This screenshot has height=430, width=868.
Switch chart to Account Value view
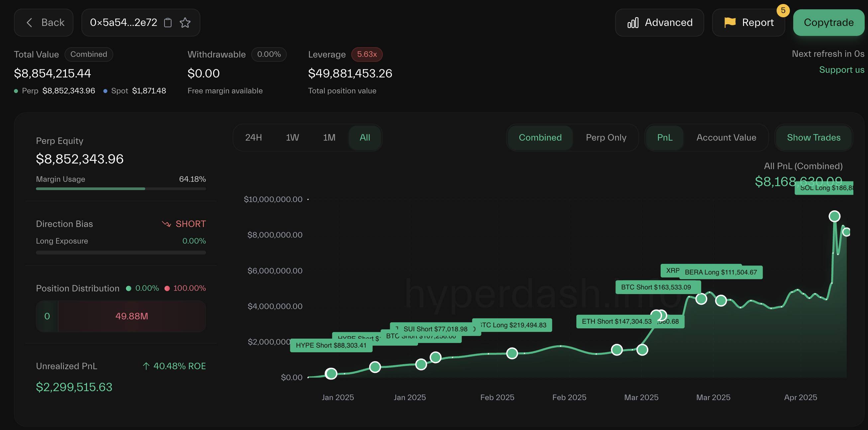click(x=726, y=138)
